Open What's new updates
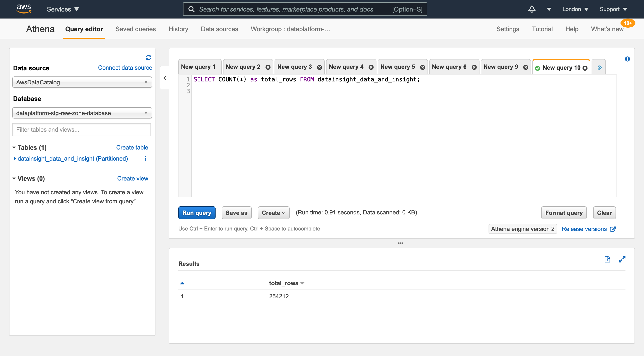The image size is (644, 356). (x=607, y=29)
